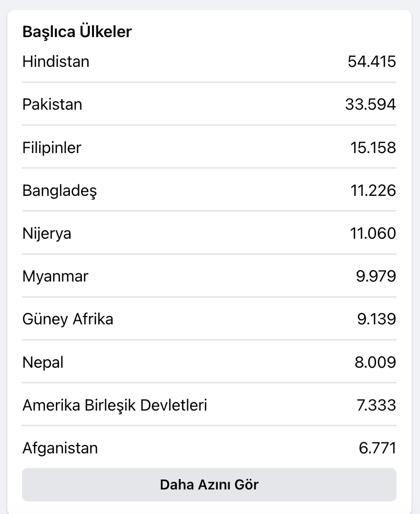Click the 11.060 value for Nijerya
This screenshot has height=514, width=420.
tap(373, 233)
